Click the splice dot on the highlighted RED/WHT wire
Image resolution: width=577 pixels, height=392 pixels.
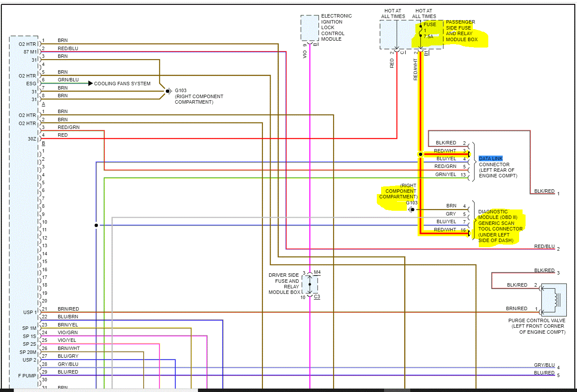click(421, 154)
